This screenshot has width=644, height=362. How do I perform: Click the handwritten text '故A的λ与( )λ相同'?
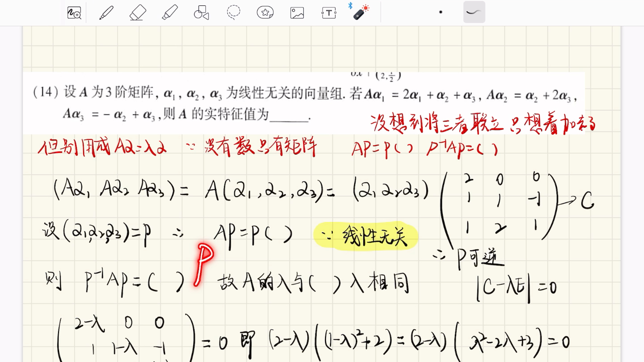coord(314,282)
